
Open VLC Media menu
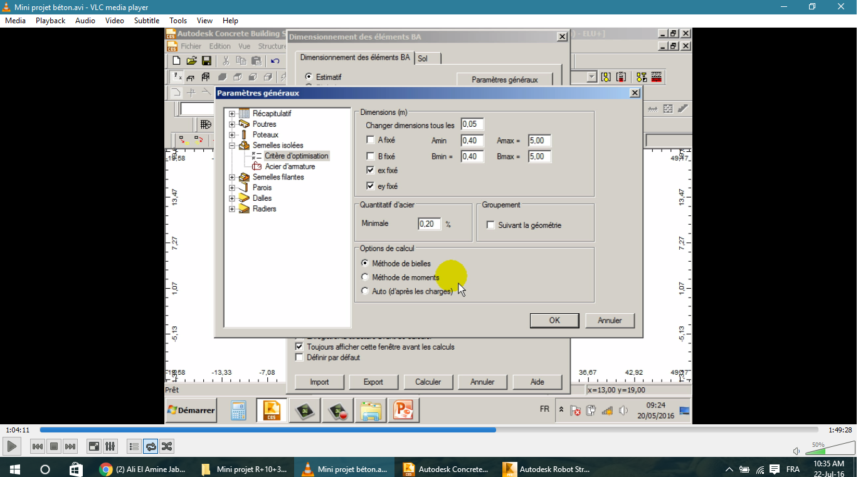click(x=16, y=21)
